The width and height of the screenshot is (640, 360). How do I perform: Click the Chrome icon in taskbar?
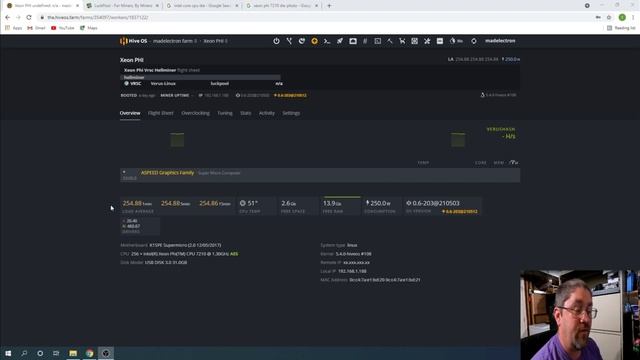click(x=89, y=353)
